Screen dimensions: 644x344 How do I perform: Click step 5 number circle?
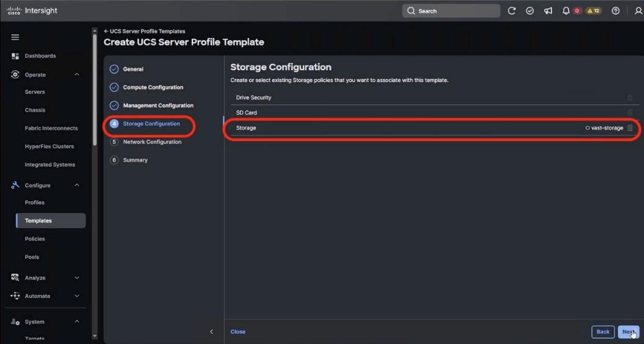click(114, 142)
